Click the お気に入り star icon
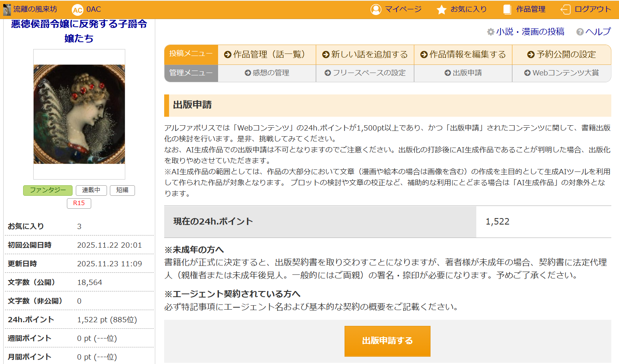 pyautogui.click(x=441, y=9)
